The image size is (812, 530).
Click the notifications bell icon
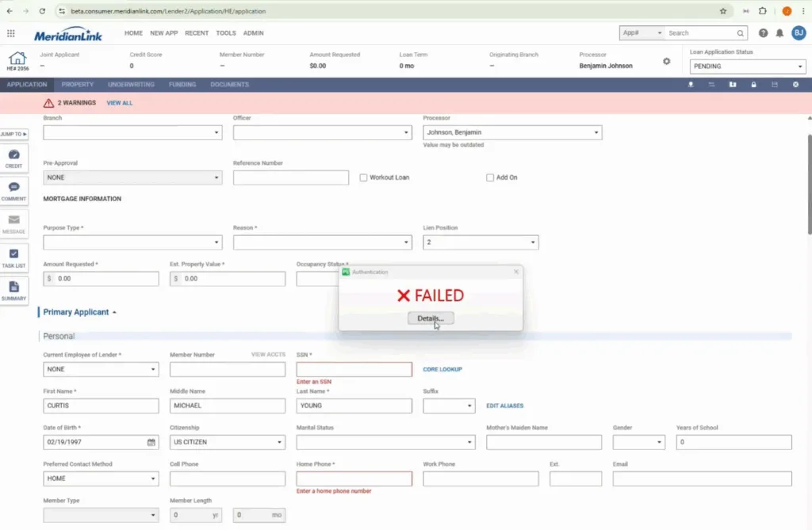click(x=781, y=33)
